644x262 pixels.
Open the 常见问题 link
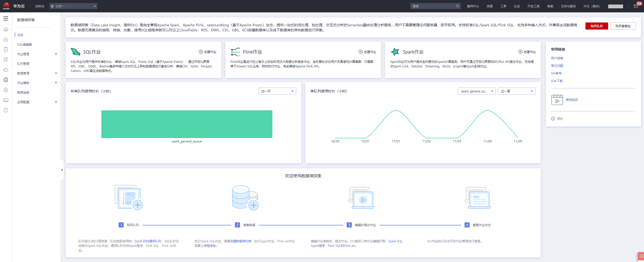pos(557,66)
